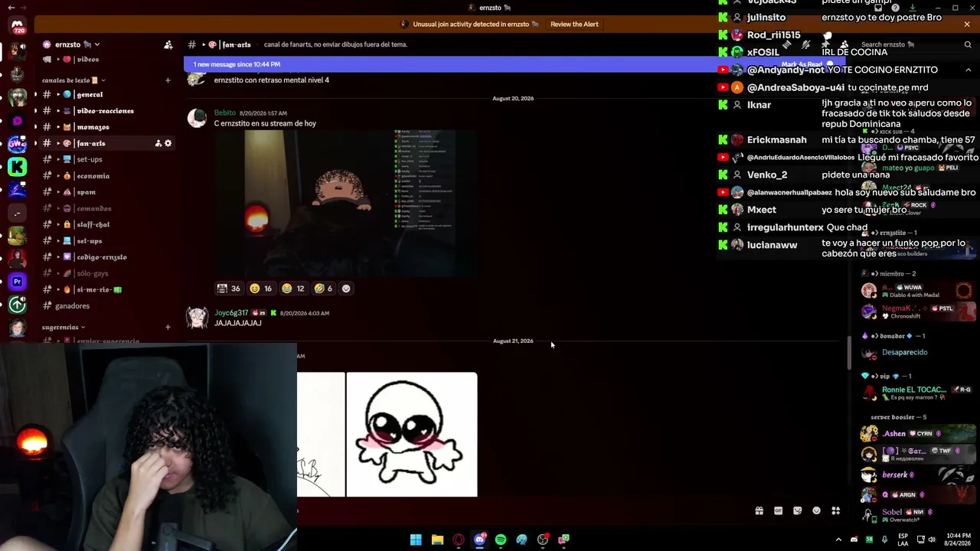Open the taskbar volume icon
The image size is (980, 551).
click(933, 540)
